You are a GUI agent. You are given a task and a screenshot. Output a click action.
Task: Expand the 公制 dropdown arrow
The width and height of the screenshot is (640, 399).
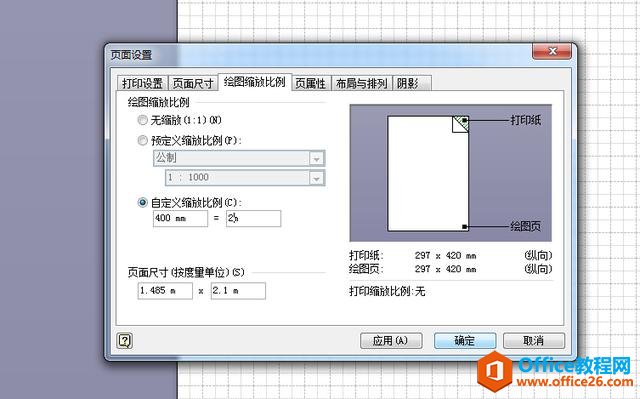click(316, 158)
